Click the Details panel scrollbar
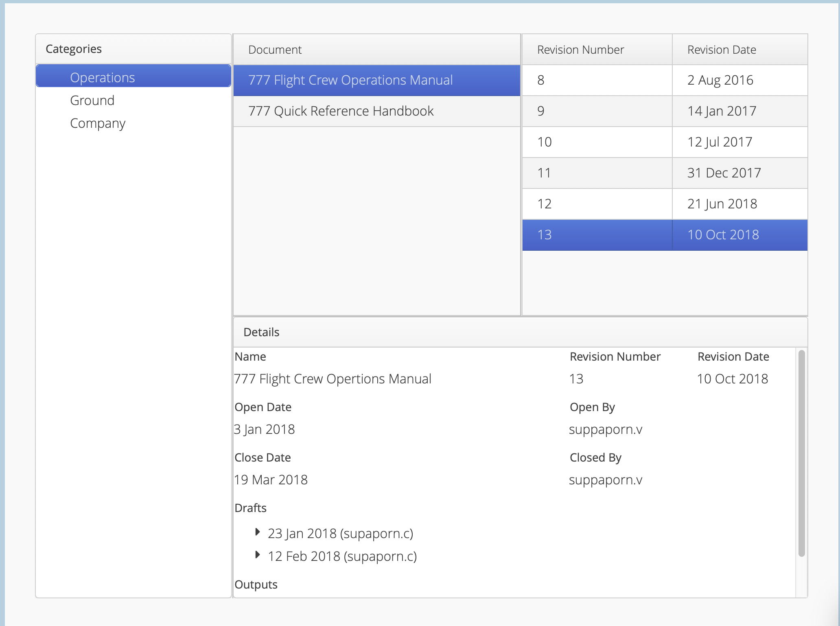This screenshot has height=626, width=840. tap(801, 453)
